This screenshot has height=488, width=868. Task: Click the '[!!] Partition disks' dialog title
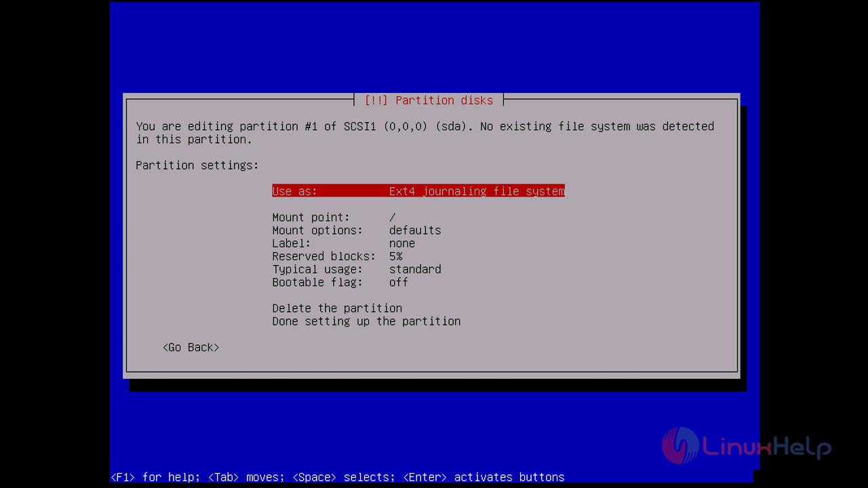(429, 100)
